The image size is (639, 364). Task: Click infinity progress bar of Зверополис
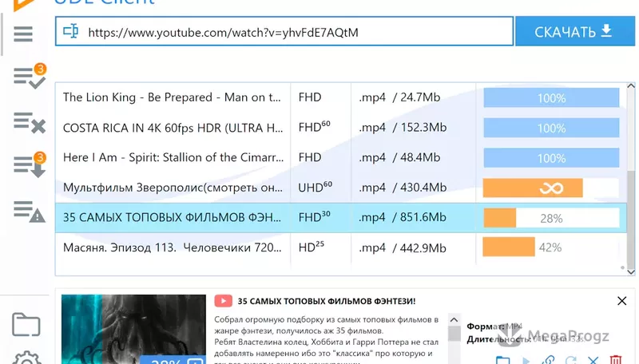coord(551,188)
